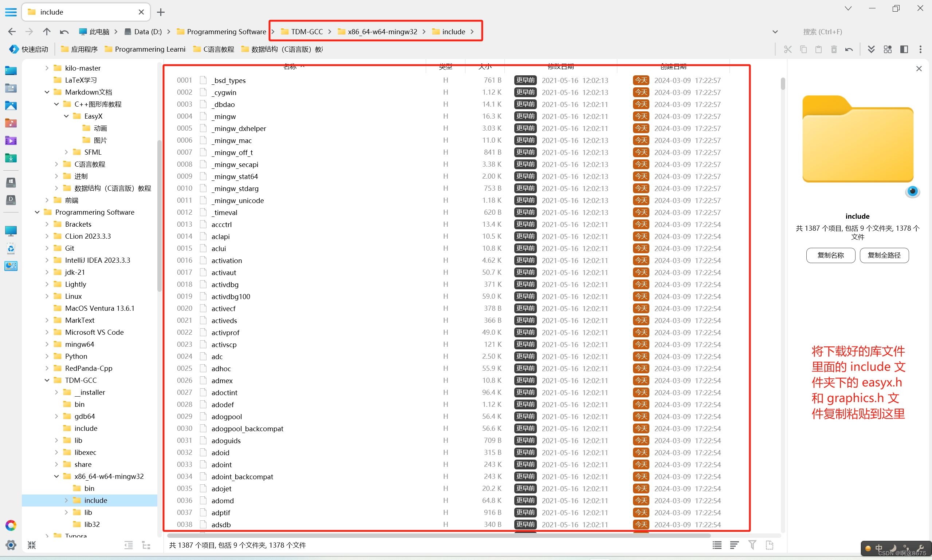Open the view layout grid icon
This screenshot has width=932, height=560.
[x=888, y=49]
